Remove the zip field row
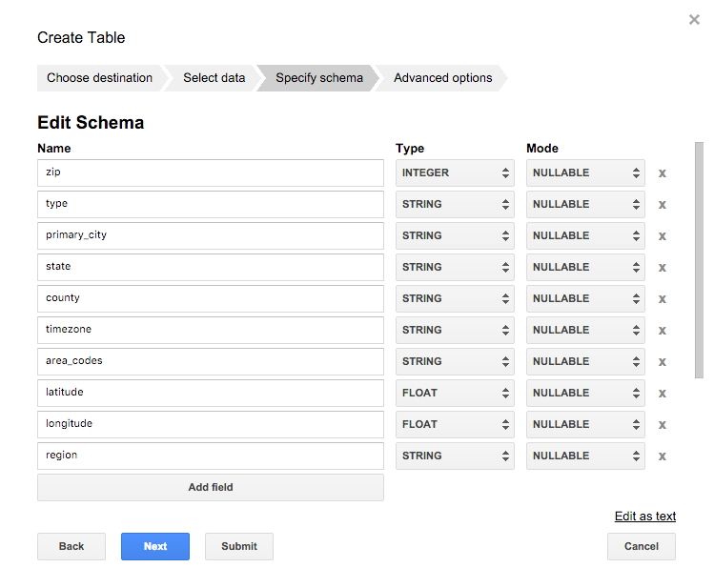The height and width of the screenshot is (588, 714). (662, 173)
